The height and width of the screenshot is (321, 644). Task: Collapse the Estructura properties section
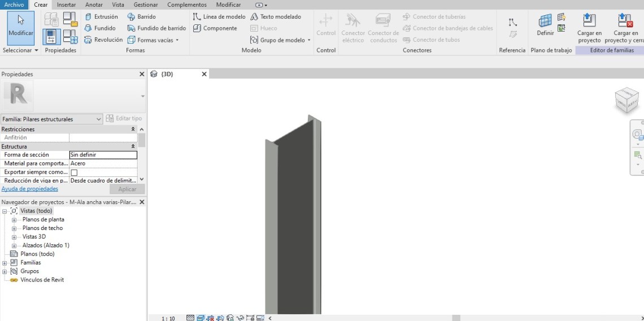pyautogui.click(x=133, y=146)
